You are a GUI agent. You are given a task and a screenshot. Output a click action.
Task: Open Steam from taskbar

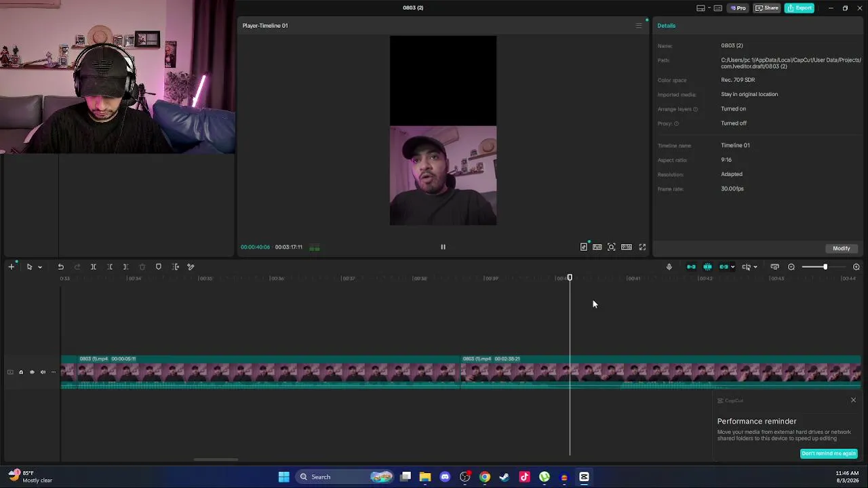click(x=505, y=477)
